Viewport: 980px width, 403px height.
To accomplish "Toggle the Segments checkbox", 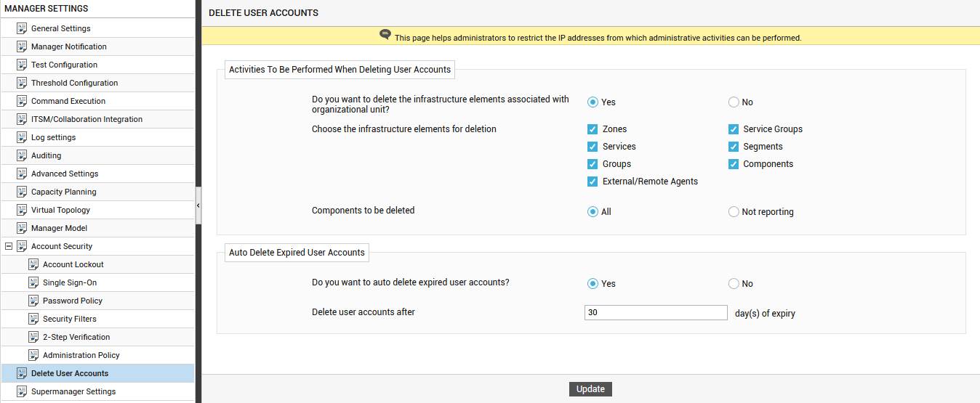I will 734,147.
